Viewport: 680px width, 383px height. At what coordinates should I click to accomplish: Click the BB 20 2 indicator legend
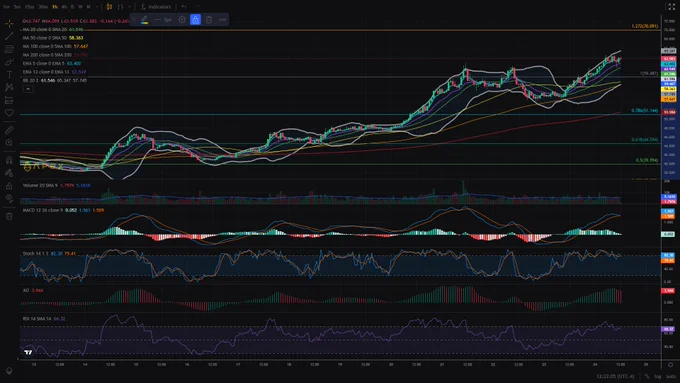coord(55,80)
